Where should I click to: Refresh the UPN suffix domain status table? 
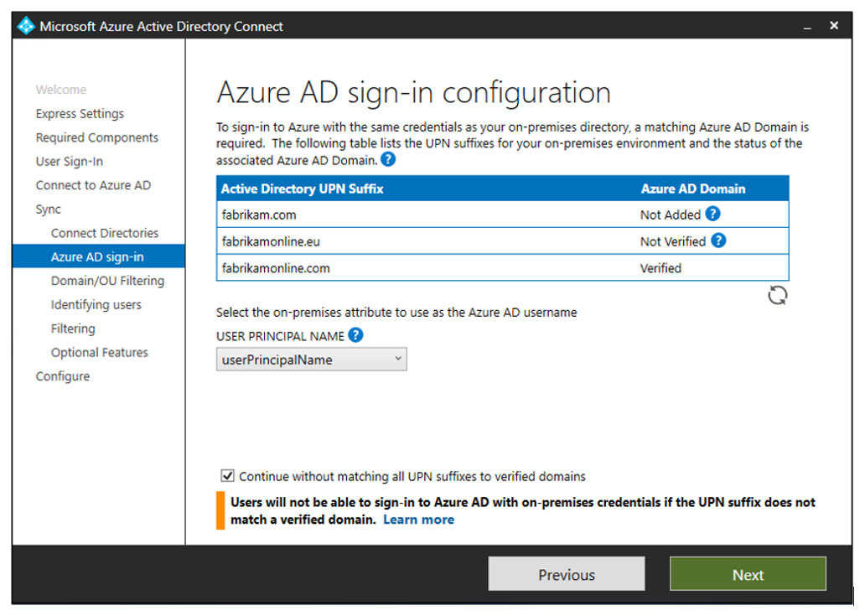[778, 296]
